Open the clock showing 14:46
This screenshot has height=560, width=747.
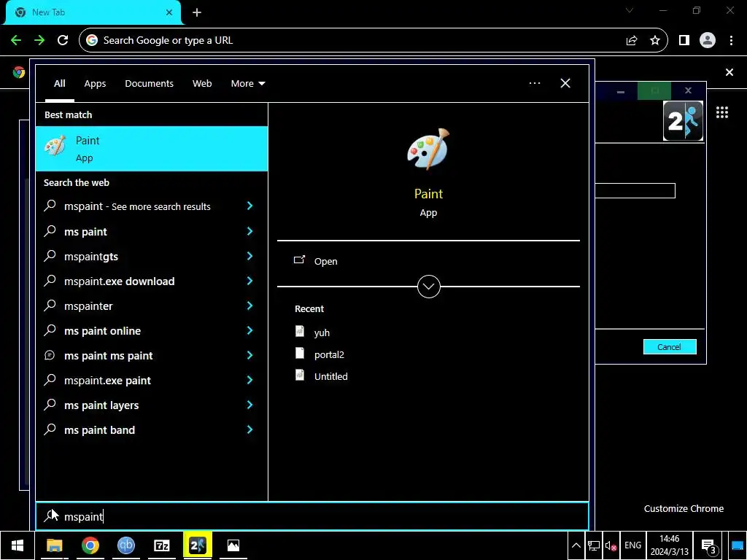point(670,545)
